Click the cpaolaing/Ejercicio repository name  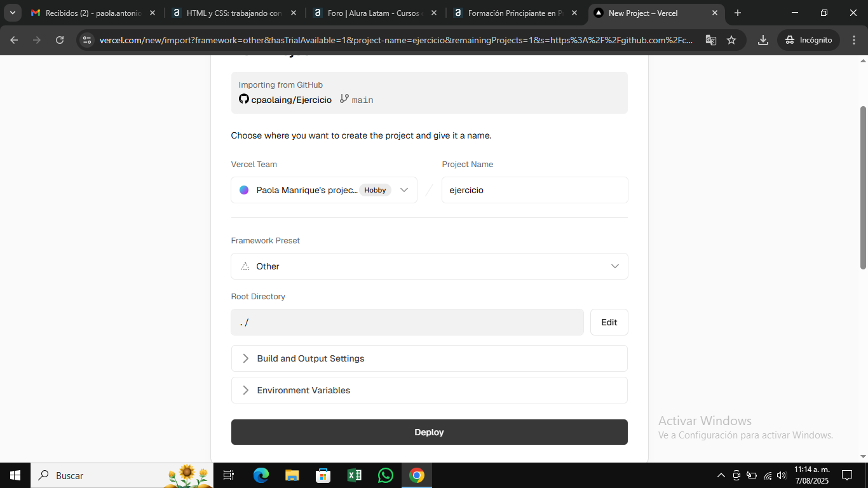(x=292, y=100)
